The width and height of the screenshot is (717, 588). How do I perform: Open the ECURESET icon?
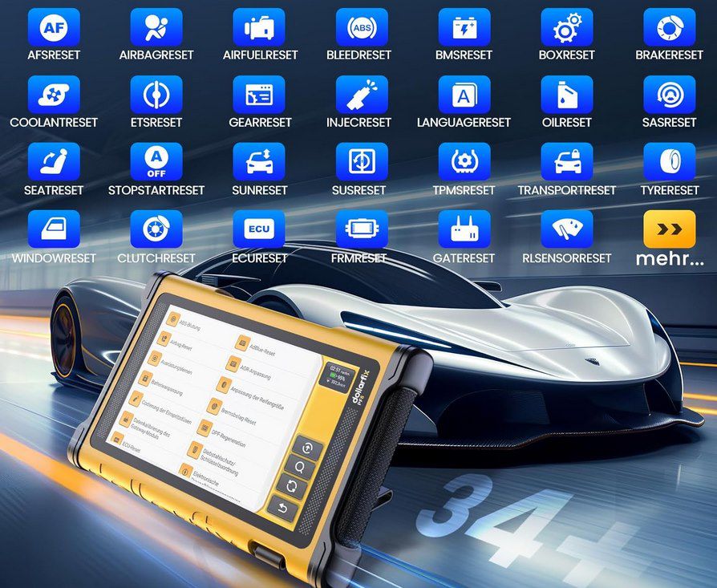coord(259,229)
